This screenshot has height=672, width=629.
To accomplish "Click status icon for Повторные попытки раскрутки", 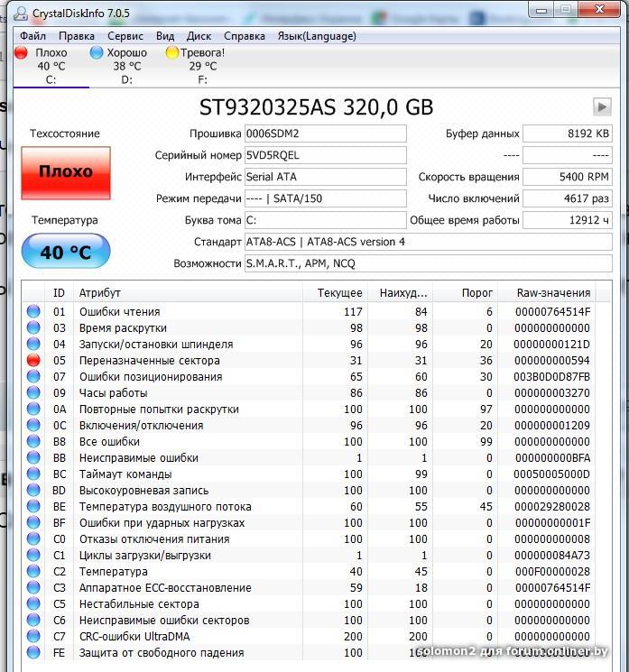I will (33, 409).
